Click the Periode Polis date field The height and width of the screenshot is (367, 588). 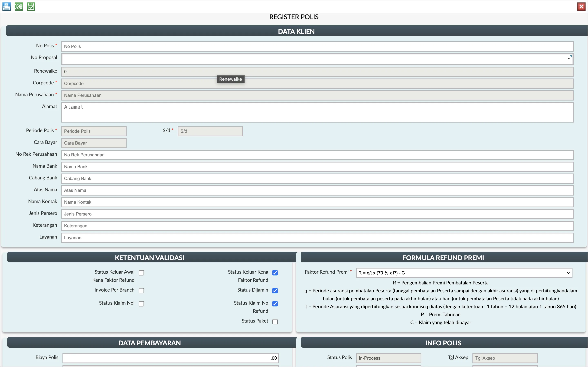click(x=94, y=131)
